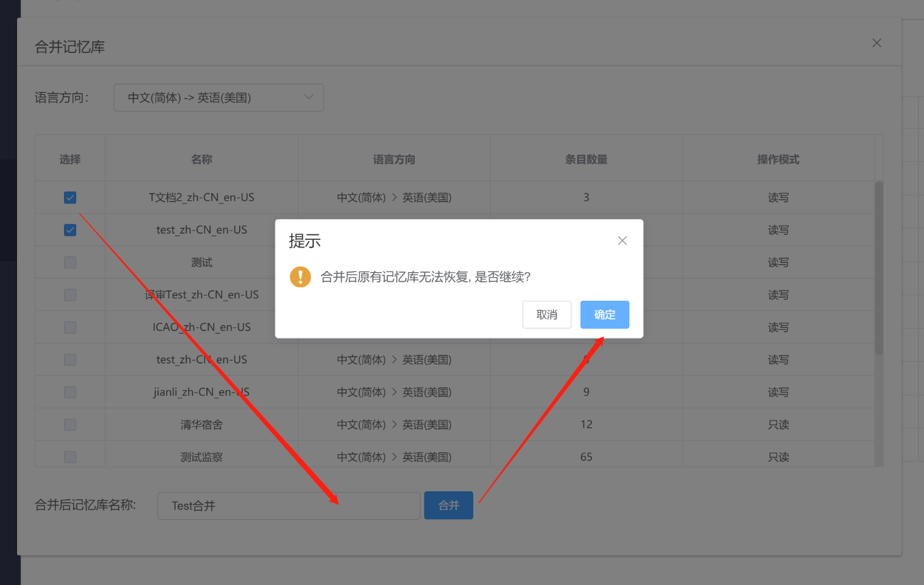Click the orange warning exclamation icon

point(300,277)
